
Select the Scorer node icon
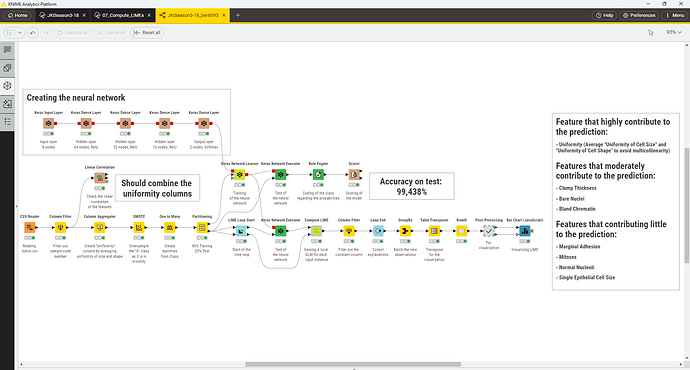(x=354, y=175)
